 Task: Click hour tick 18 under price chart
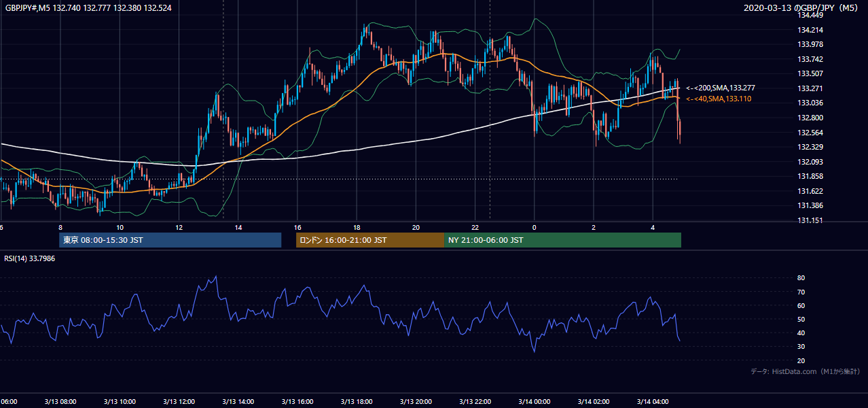coord(357,227)
